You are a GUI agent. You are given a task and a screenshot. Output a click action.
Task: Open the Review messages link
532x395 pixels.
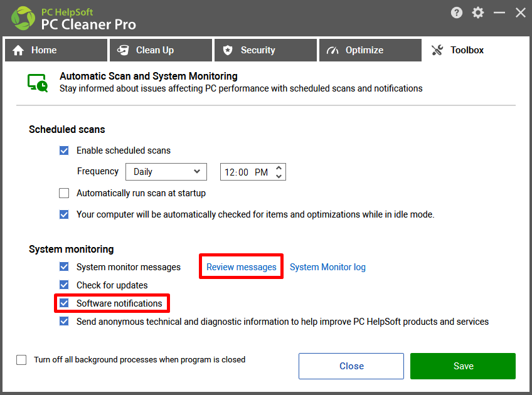pos(242,267)
